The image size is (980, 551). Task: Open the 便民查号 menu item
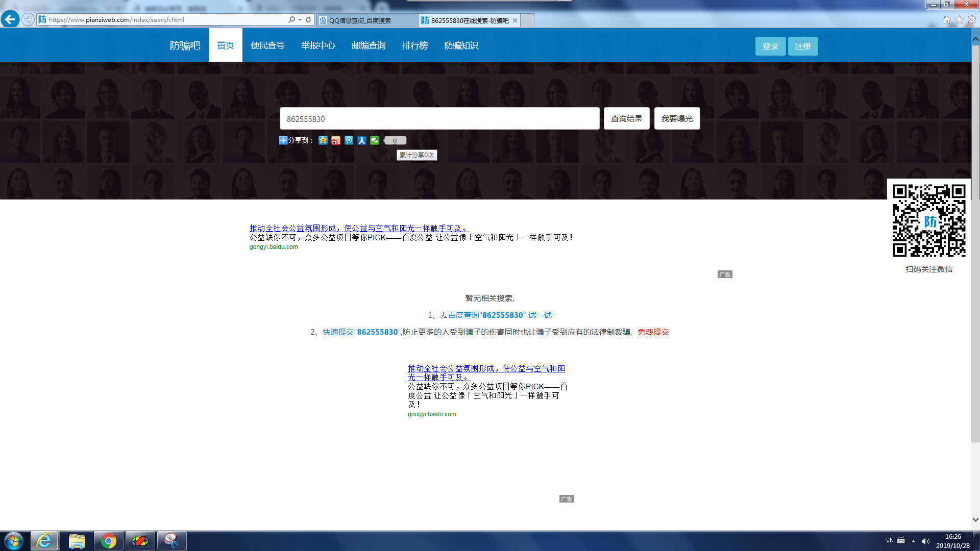[267, 45]
